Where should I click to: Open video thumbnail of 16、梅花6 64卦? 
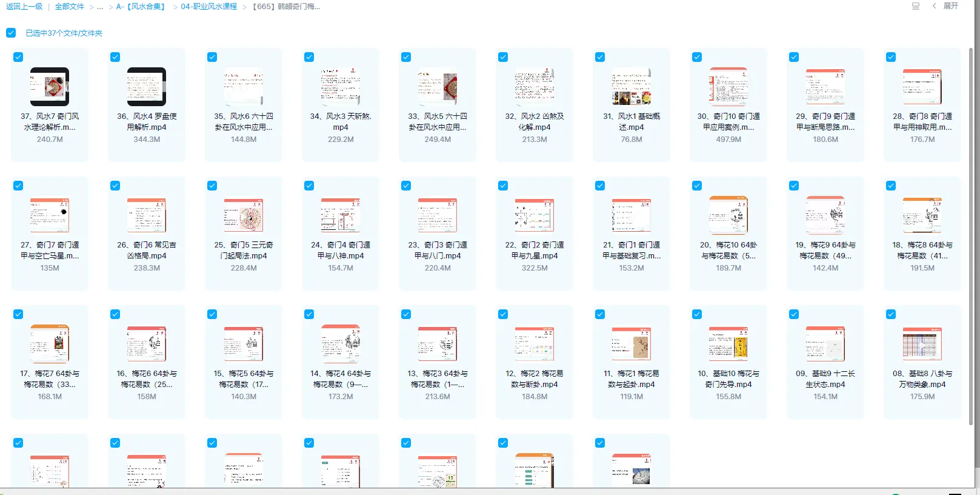(x=147, y=344)
